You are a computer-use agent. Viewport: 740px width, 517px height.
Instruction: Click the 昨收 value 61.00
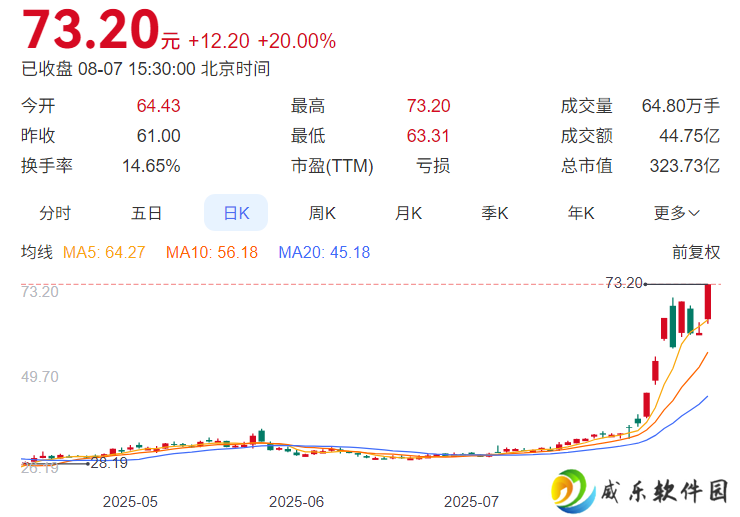click(159, 136)
